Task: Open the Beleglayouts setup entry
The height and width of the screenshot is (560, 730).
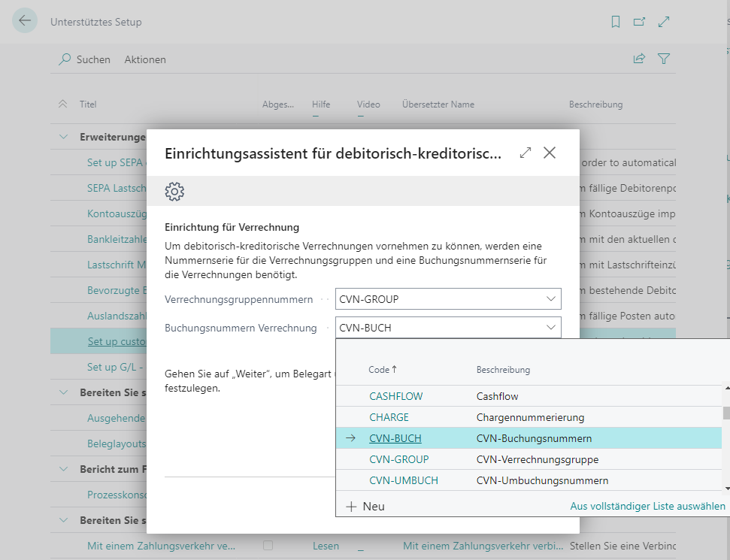Action: click(117, 443)
